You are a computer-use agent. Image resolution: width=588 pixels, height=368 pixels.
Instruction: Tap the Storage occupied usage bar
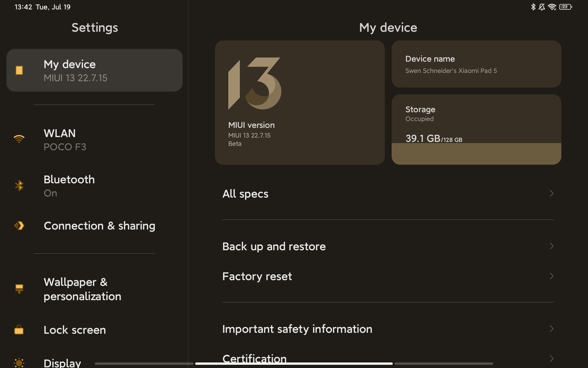(476, 153)
